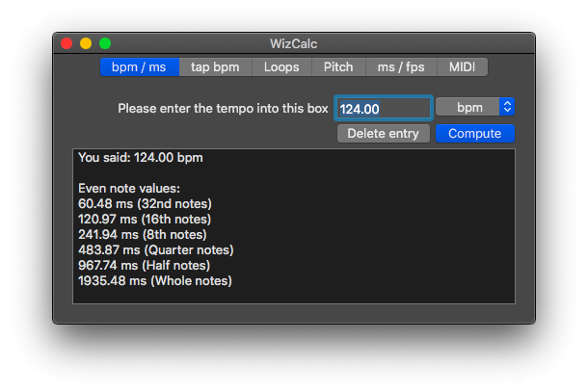Switch to the bpm / ms tab
Viewport: 588px width, 391px height.
pos(139,67)
